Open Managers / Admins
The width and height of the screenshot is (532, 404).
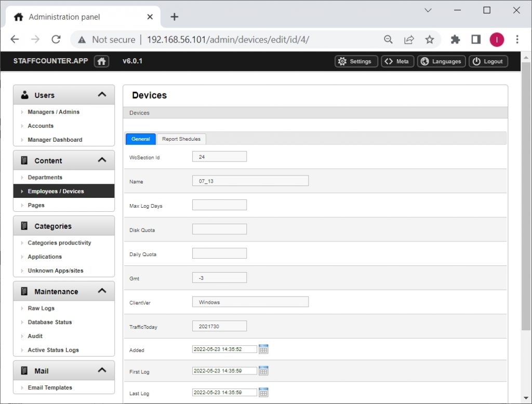click(54, 112)
